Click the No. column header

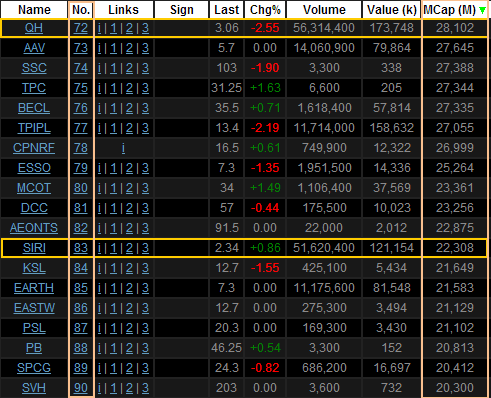[81, 10]
